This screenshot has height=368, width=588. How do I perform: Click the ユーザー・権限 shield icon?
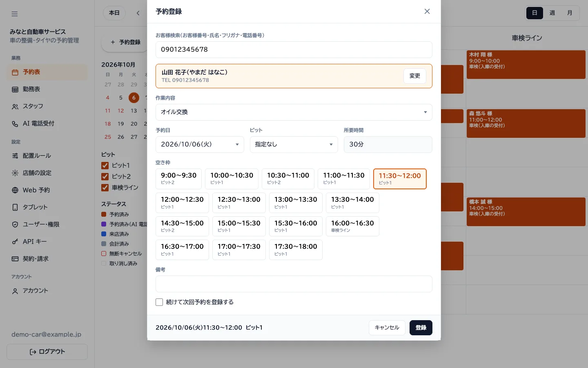(x=15, y=224)
